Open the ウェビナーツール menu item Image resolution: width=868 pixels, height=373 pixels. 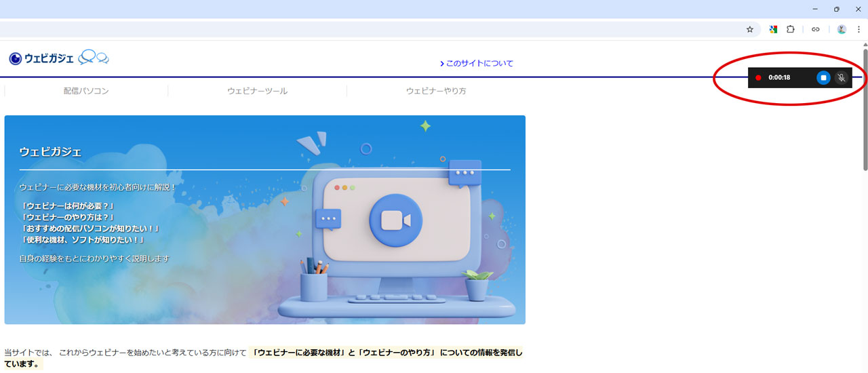[257, 91]
